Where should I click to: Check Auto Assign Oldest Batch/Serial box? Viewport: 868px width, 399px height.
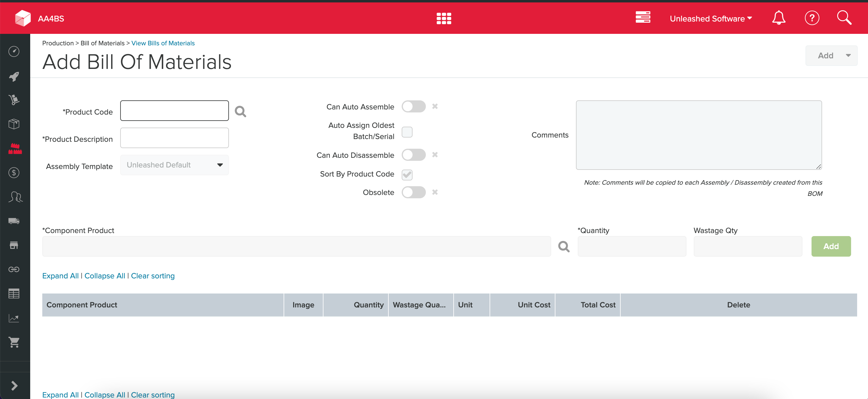pos(407,132)
